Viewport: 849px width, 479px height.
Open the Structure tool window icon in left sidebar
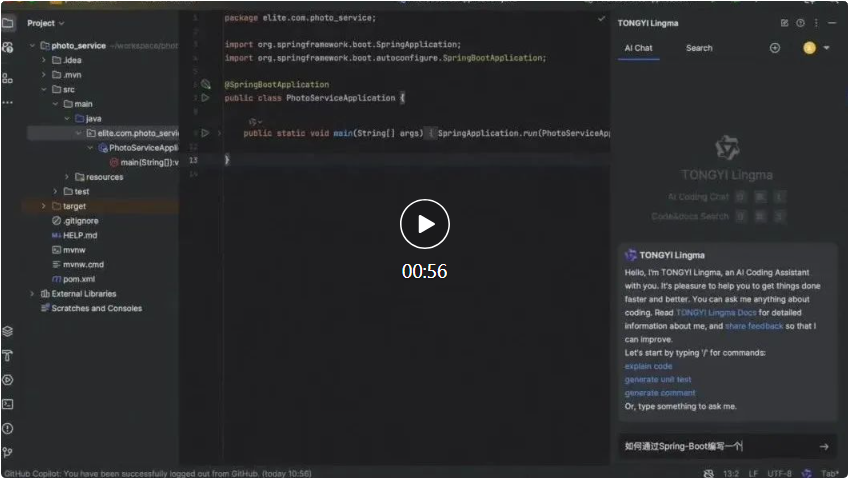[x=8, y=78]
